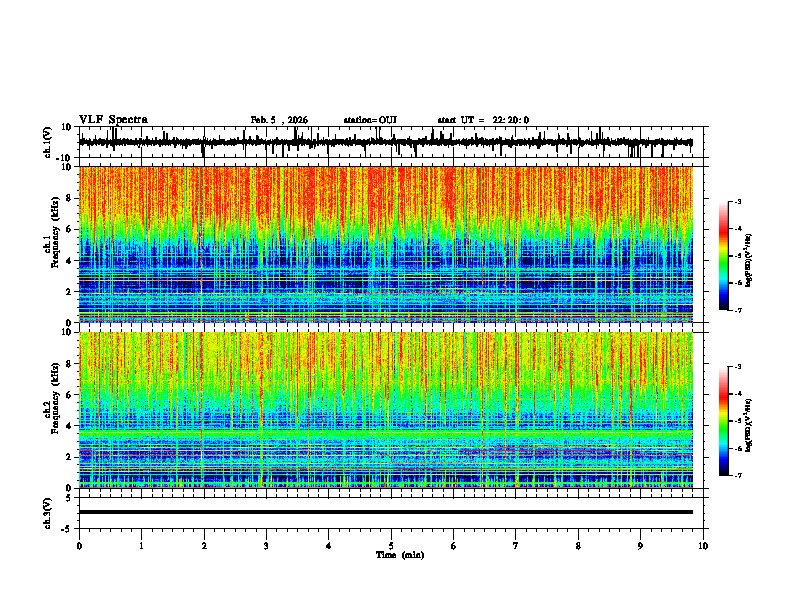Click the ch.2 spectrogram plot

385,410
